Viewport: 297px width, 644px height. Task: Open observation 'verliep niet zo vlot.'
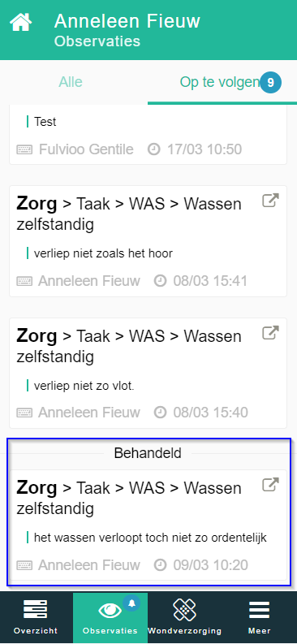[x=148, y=373]
